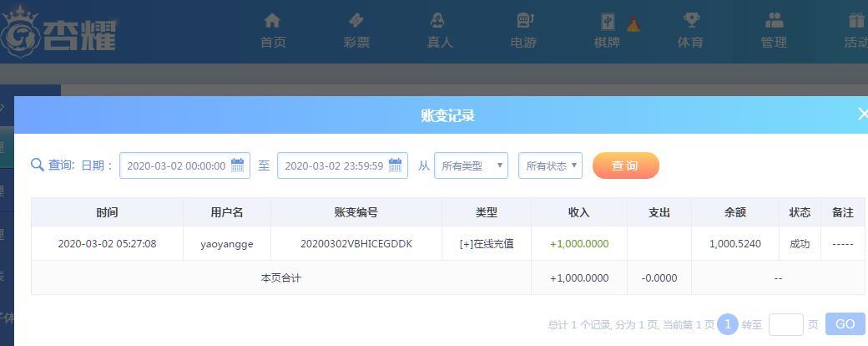Select 棋牌 menu label
Image resolution: width=868 pixels, height=346 pixels.
pyautogui.click(x=607, y=43)
